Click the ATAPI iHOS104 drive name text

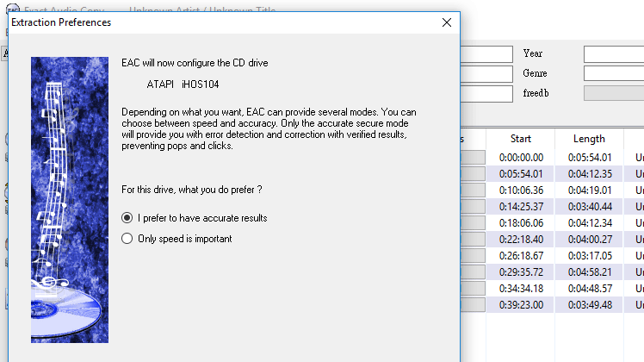click(x=183, y=84)
